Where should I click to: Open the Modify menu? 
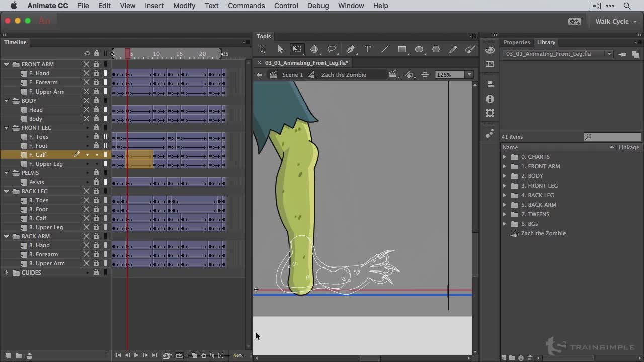(x=184, y=6)
